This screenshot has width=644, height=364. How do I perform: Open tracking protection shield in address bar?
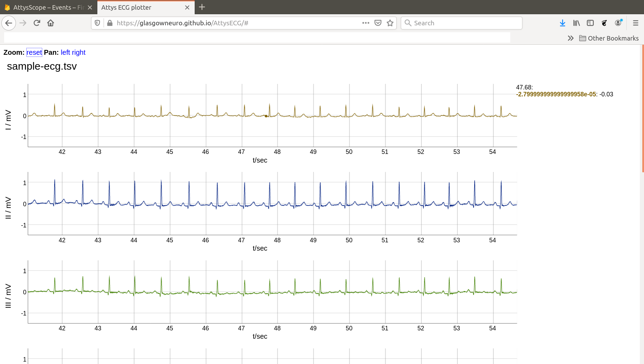(97, 23)
